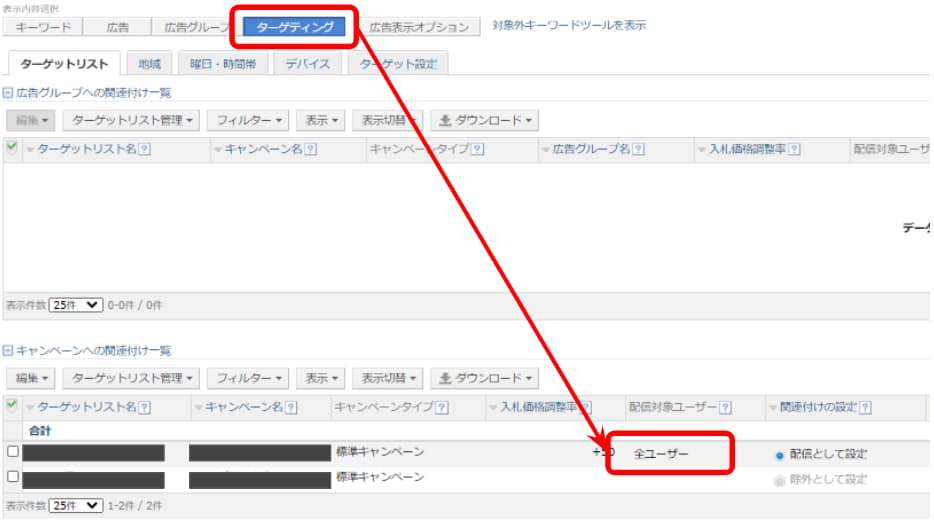The height and width of the screenshot is (523, 934).
Task: Click help icon beside キャンペーン名 in campaign table
Action: pos(291,408)
